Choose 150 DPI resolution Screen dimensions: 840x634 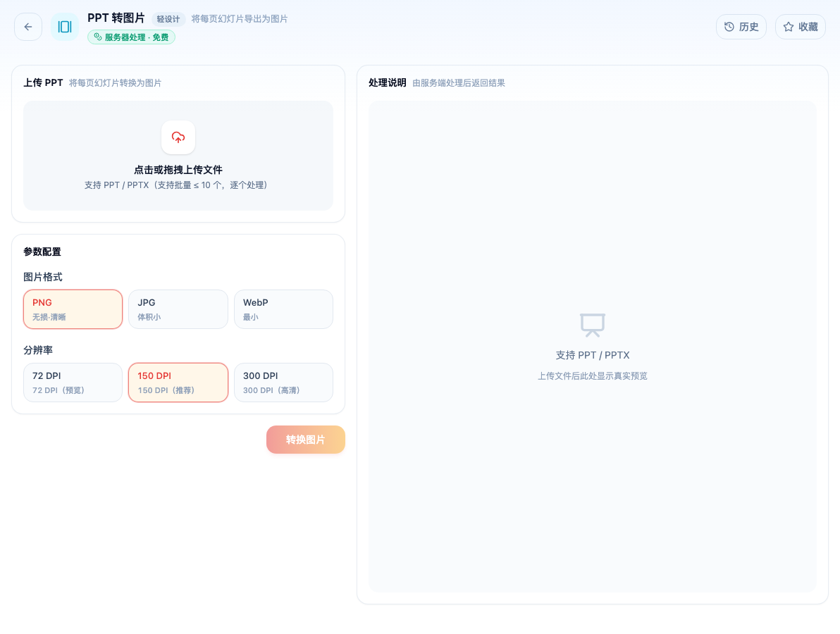point(178,383)
